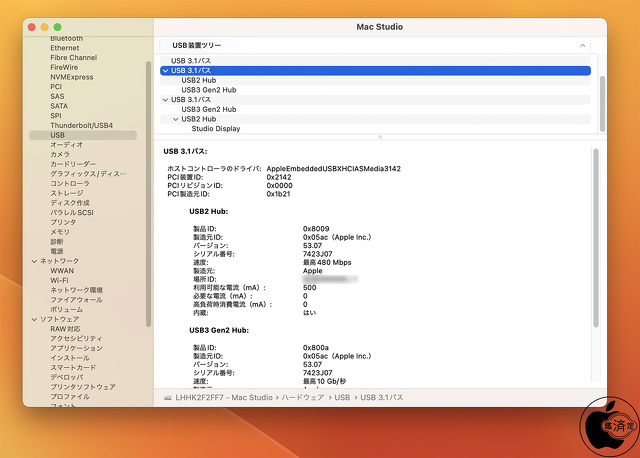Collapse the ネットワーク section in the sidebar

tap(34, 261)
